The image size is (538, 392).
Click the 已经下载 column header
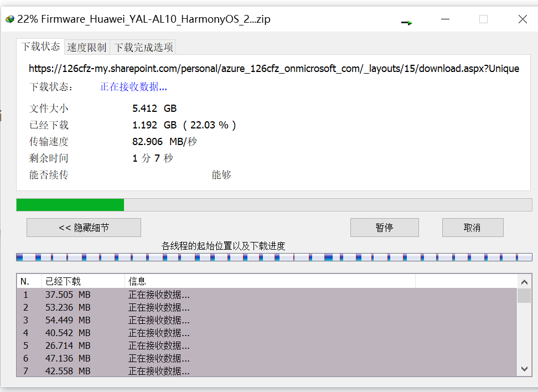tap(83, 281)
